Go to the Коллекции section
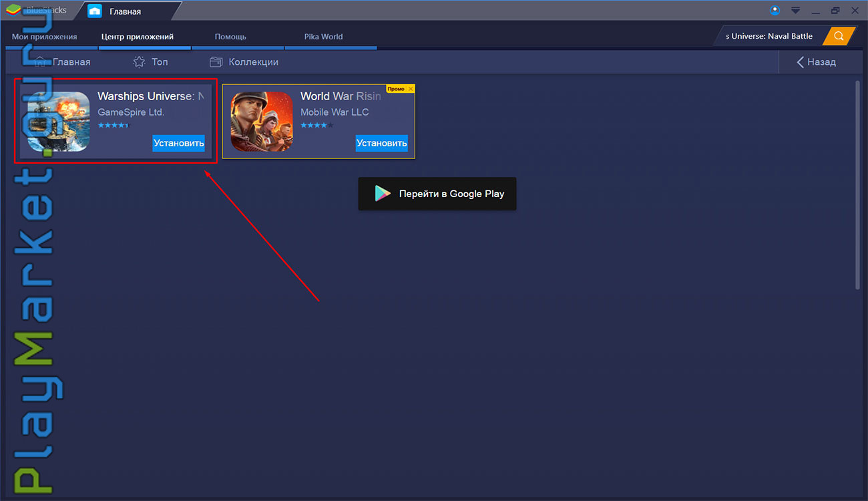 244,61
